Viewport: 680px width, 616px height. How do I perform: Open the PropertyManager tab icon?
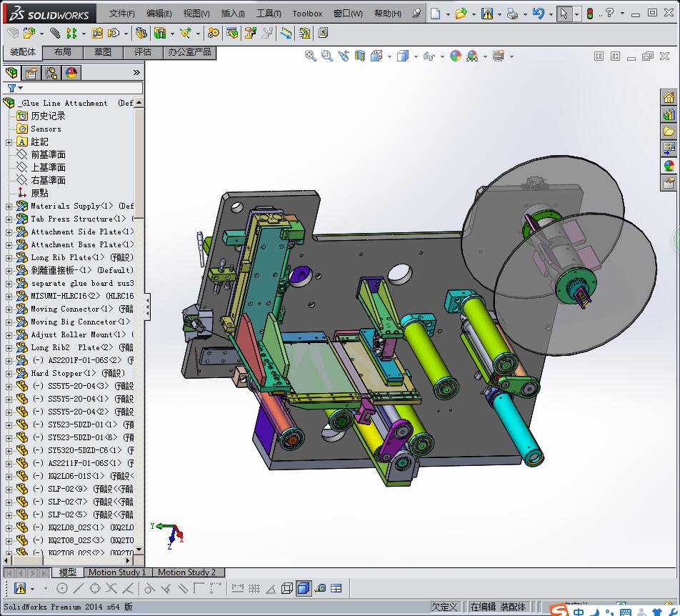click(31, 72)
